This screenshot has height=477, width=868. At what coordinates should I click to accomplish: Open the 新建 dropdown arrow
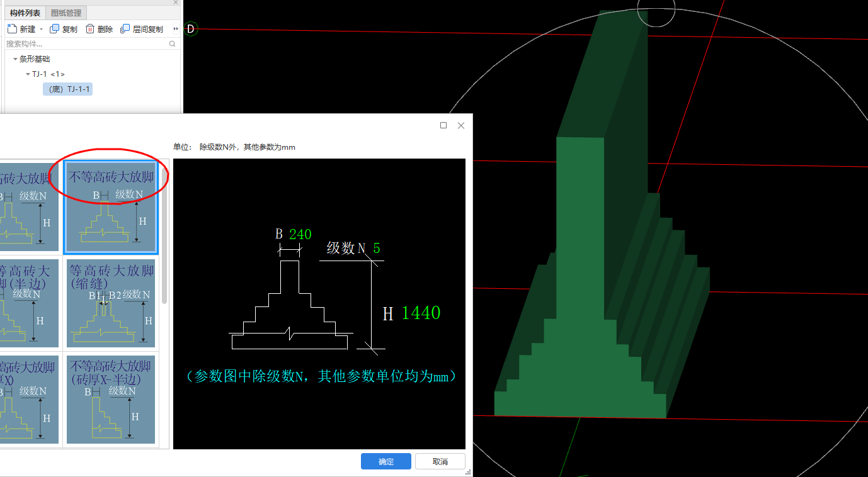tap(41, 30)
